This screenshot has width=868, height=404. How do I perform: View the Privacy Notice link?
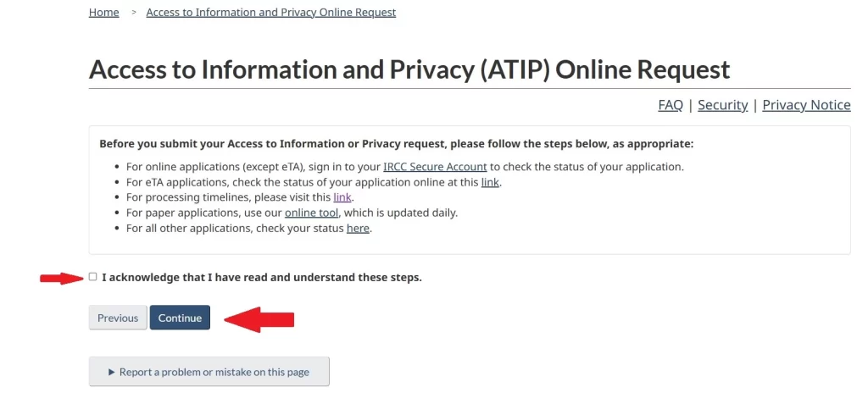click(807, 105)
